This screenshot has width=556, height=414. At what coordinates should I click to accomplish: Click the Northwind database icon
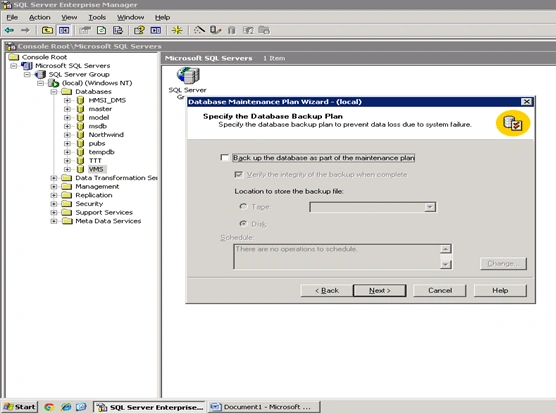point(80,135)
